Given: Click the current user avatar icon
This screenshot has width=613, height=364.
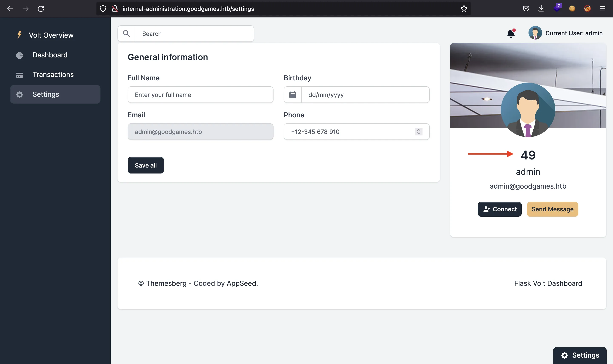Looking at the screenshot, I should [x=534, y=33].
